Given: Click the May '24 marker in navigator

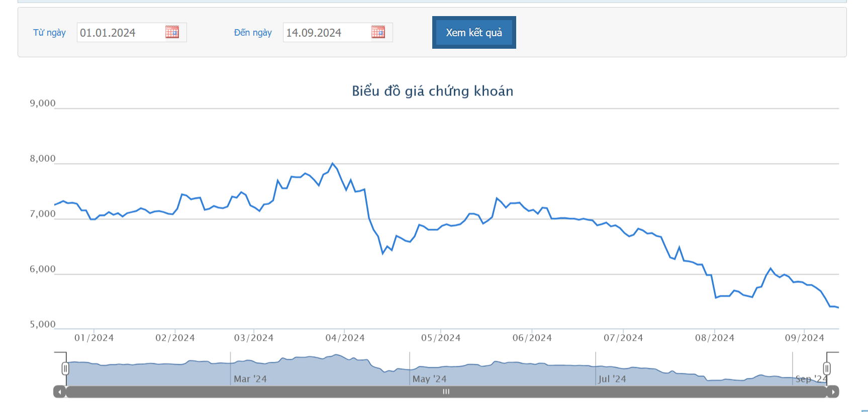Looking at the screenshot, I should [x=429, y=379].
